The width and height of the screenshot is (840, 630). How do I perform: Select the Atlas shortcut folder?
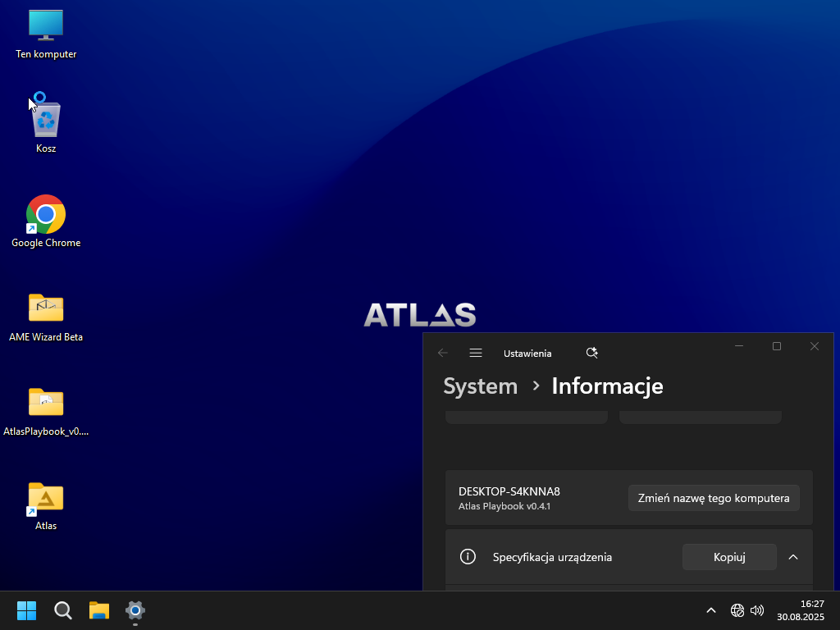(x=46, y=497)
